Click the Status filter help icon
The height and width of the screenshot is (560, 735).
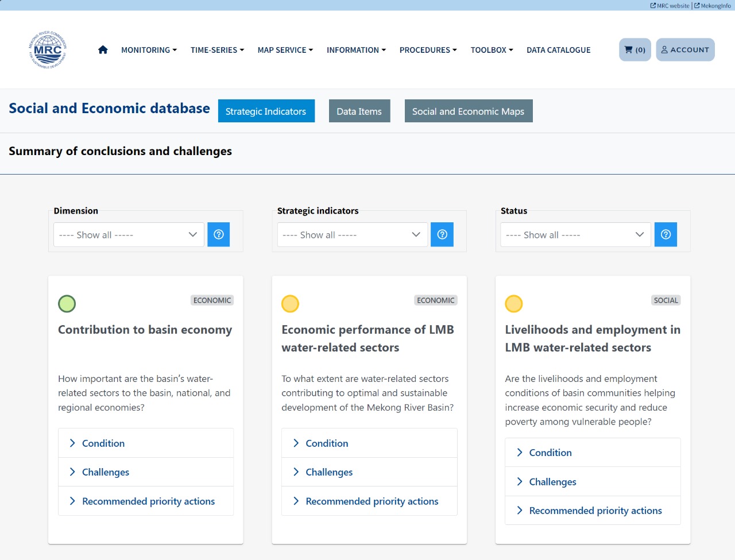tap(666, 234)
